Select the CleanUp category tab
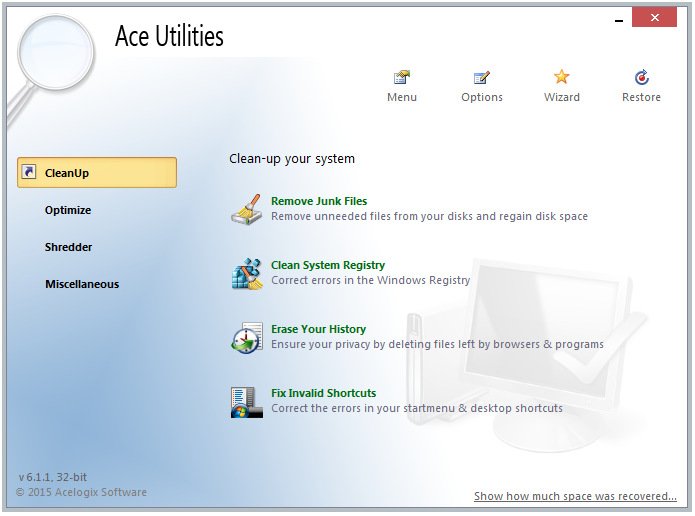Screen dimensions: 695x516 tap(97, 172)
